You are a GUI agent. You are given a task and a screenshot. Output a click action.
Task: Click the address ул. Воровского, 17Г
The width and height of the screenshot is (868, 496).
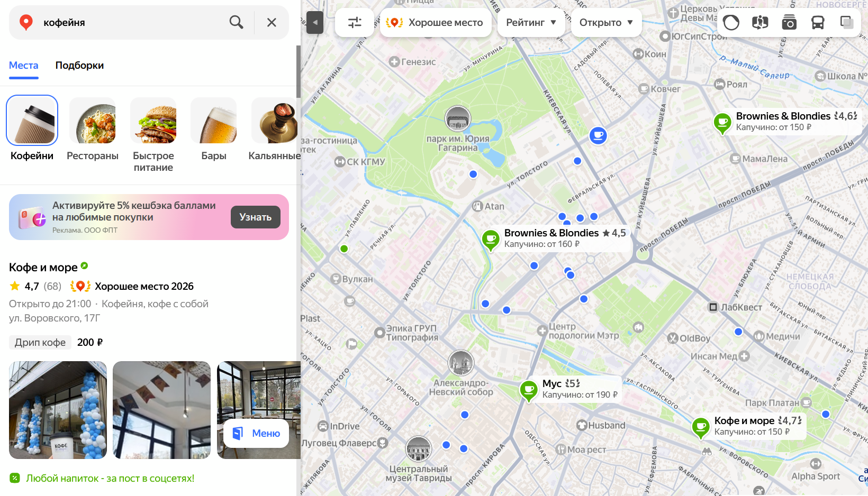click(55, 318)
